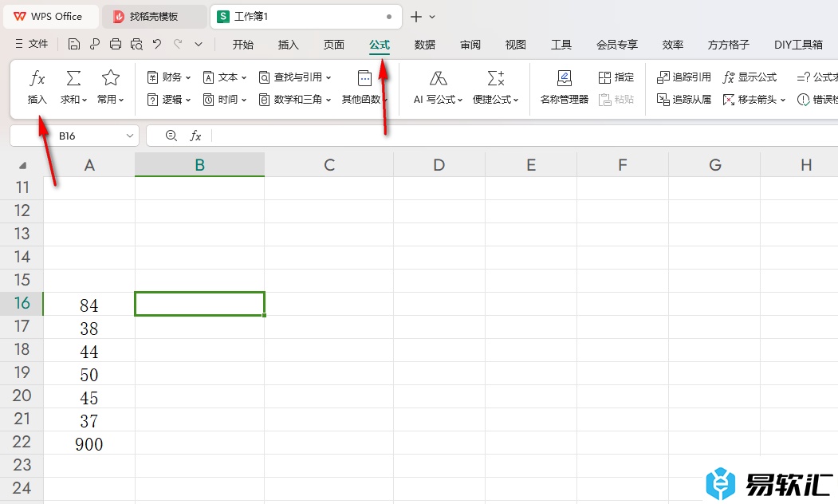Click the save icon in quick toolbar
This screenshot has height=504, width=838.
pos(74,45)
